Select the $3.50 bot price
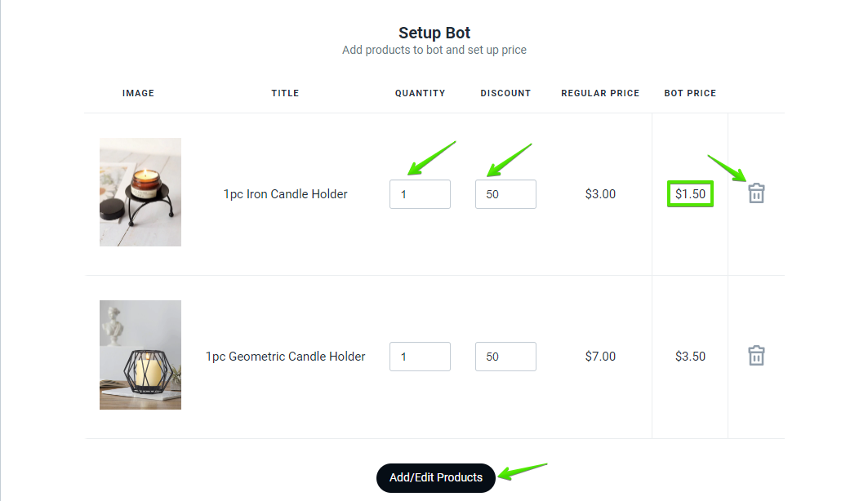Viewport: 868px width, 501px height. coord(690,357)
